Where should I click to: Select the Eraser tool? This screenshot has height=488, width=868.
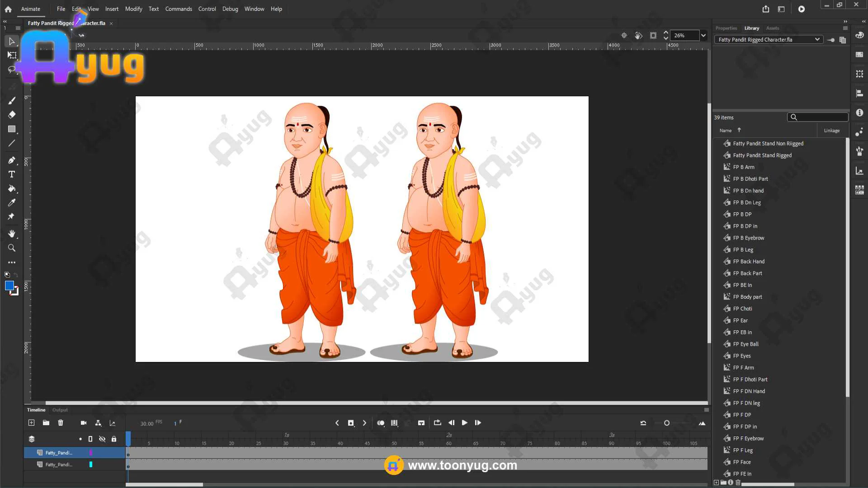click(12, 115)
